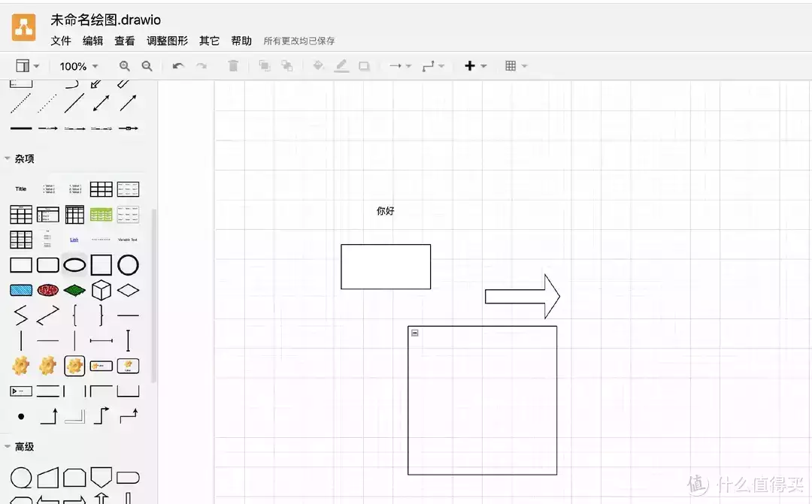812x504 pixels.
Task: Select the isometric cube shape
Action: click(x=101, y=290)
